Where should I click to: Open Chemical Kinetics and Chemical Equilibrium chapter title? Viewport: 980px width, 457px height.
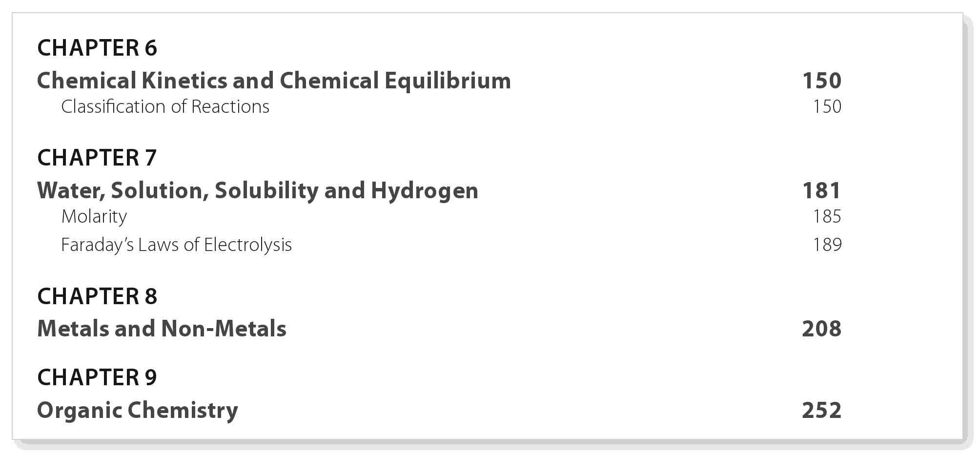point(274,81)
